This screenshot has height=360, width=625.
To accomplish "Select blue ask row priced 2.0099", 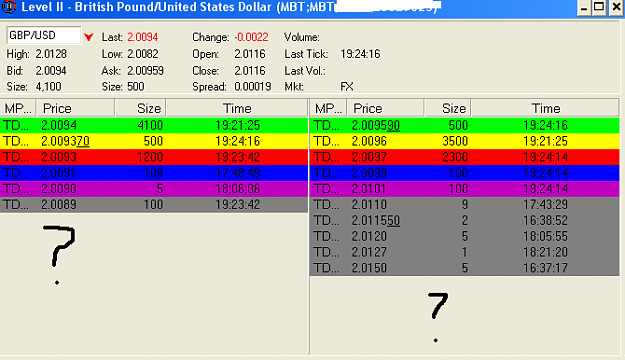I will point(465,173).
